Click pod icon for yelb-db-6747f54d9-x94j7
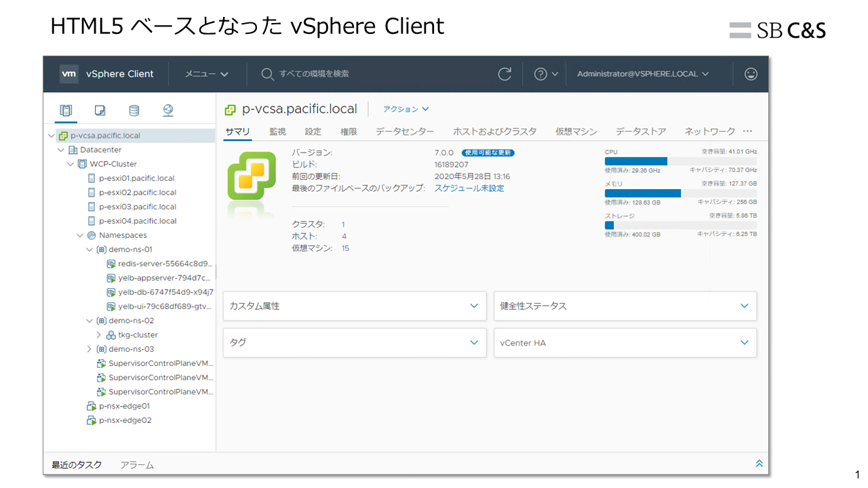This screenshot has height=488, width=868. tap(111, 292)
